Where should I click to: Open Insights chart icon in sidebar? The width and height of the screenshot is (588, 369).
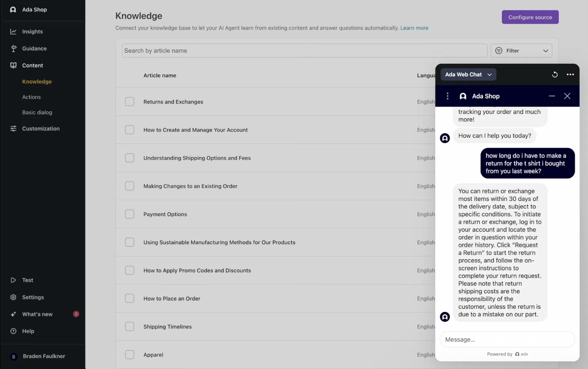(13, 32)
